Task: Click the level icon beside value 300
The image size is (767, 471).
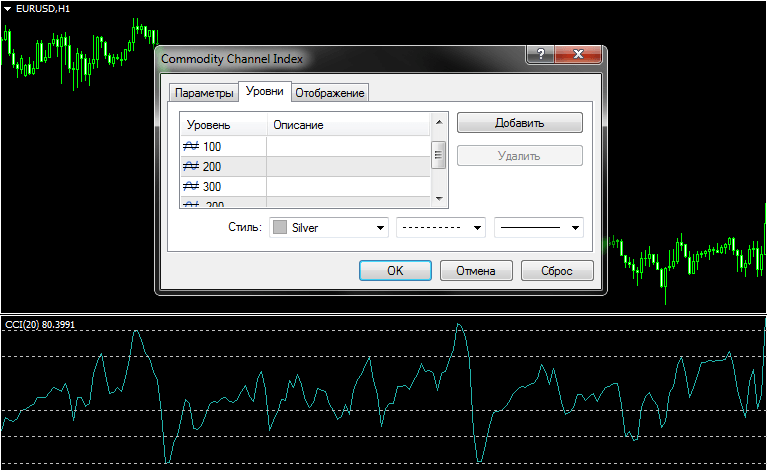Action: pos(191,187)
